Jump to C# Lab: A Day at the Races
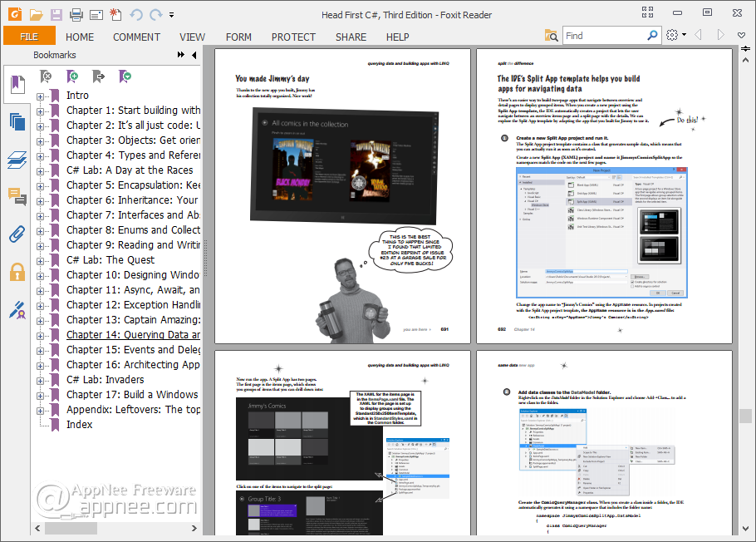The image size is (756, 542). click(x=130, y=170)
